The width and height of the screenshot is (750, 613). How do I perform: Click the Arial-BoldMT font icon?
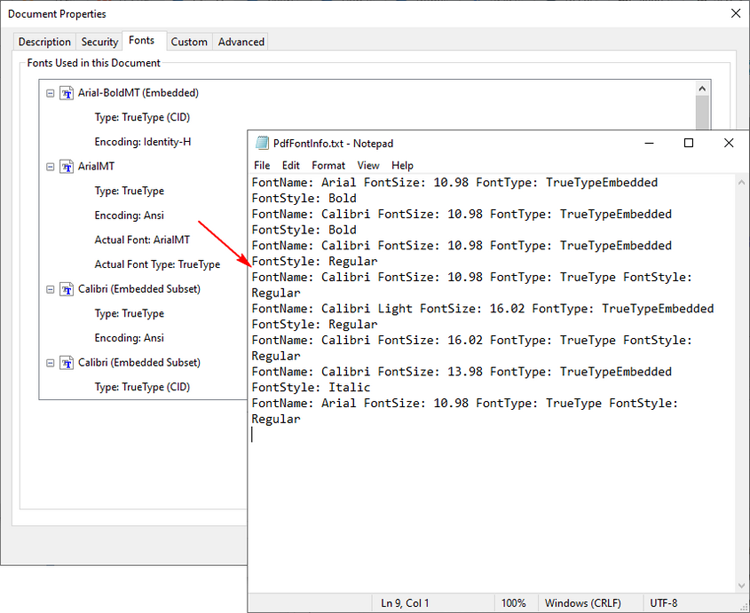click(x=66, y=93)
